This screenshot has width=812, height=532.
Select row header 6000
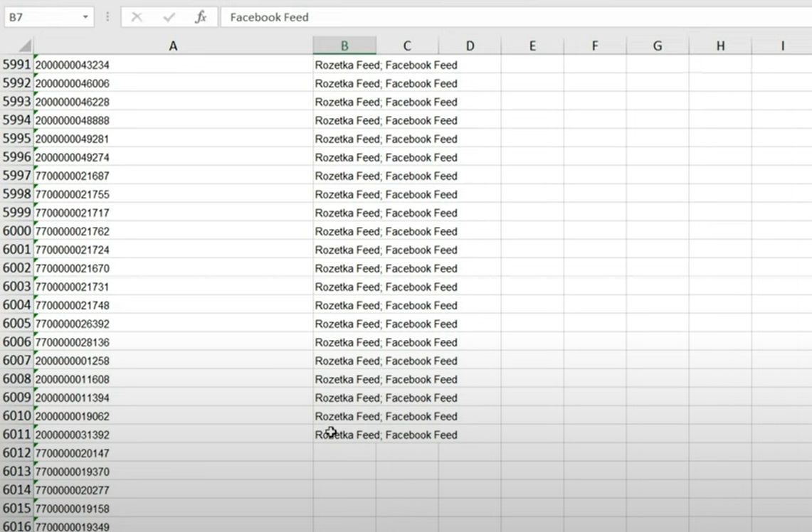[x=16, y=231]
